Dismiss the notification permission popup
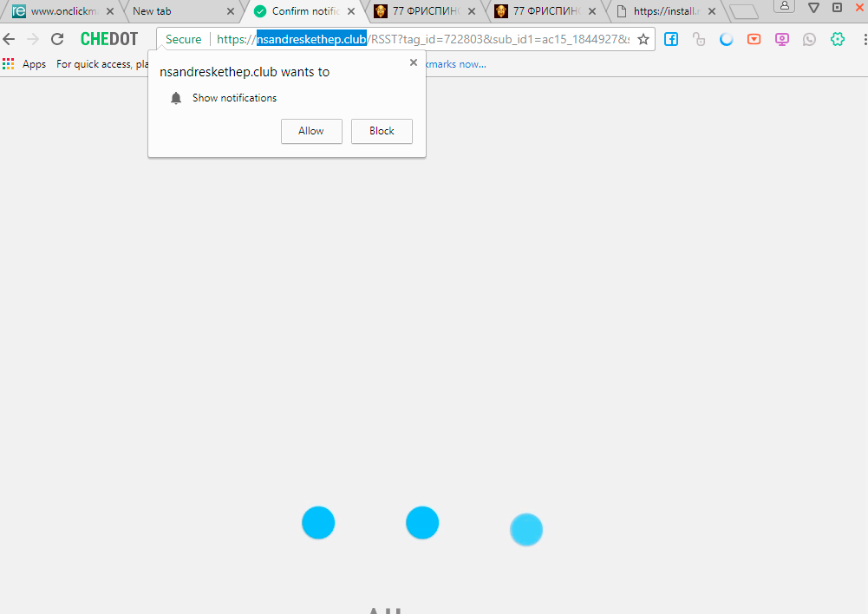This screenshot has height=614, width=868. (x=414, y=63)
